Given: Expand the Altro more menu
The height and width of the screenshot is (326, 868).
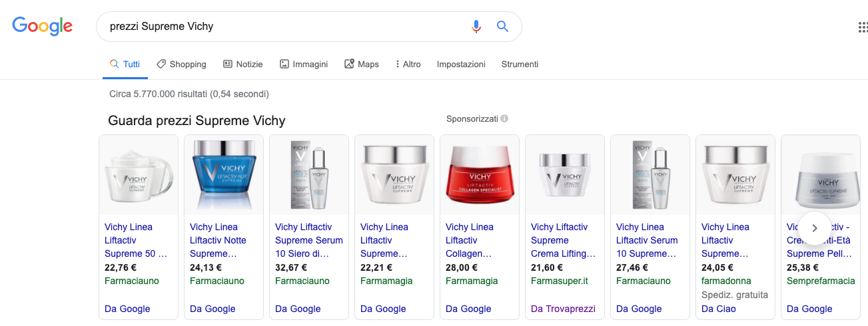Looking at the screenshot, I should (x=408, y=65).
